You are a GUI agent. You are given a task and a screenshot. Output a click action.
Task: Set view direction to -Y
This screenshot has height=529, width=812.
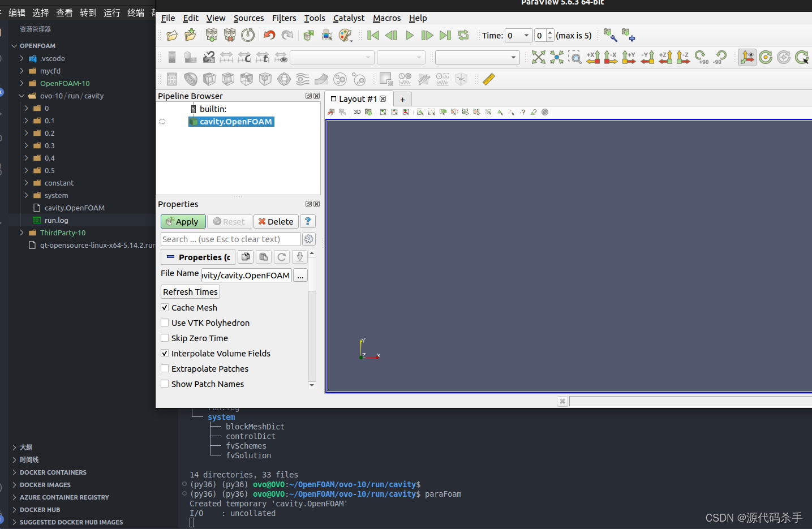click(x=647, y=57)
